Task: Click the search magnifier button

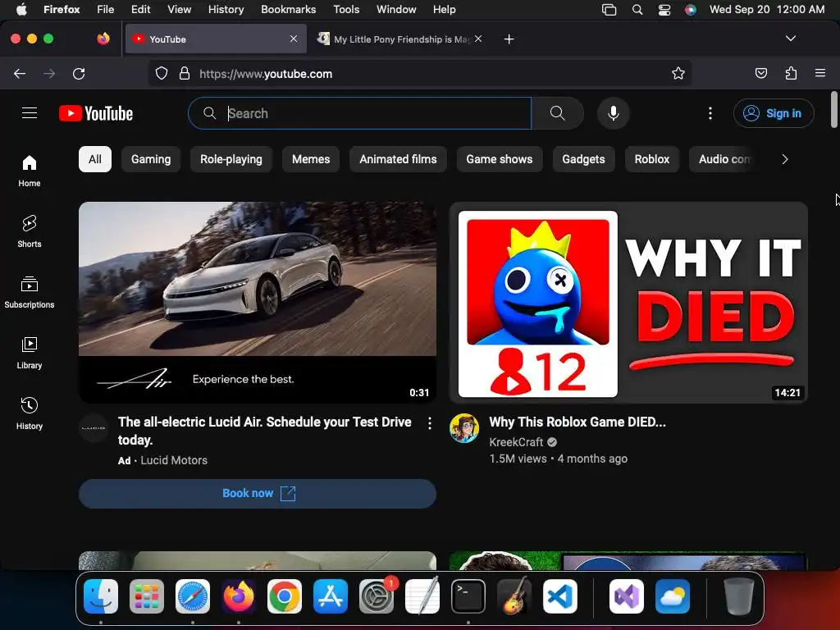Action: click(x=557, y=113)
